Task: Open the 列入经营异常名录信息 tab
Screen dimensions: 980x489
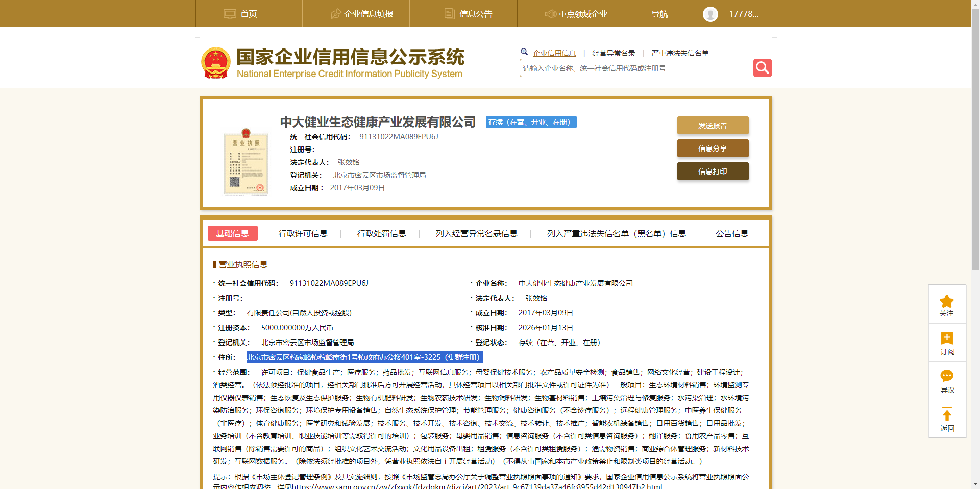Action: coord(477,233)
